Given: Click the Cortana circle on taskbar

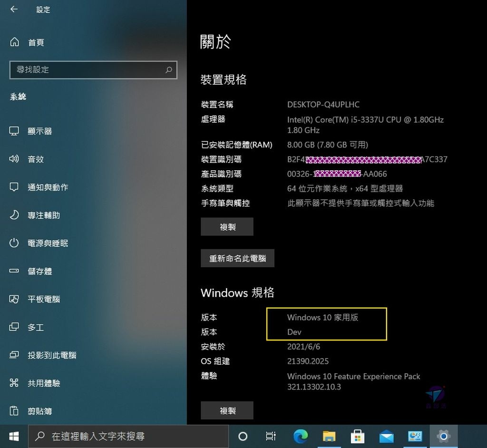Looking at the screenshot, I should pos(243,437).
